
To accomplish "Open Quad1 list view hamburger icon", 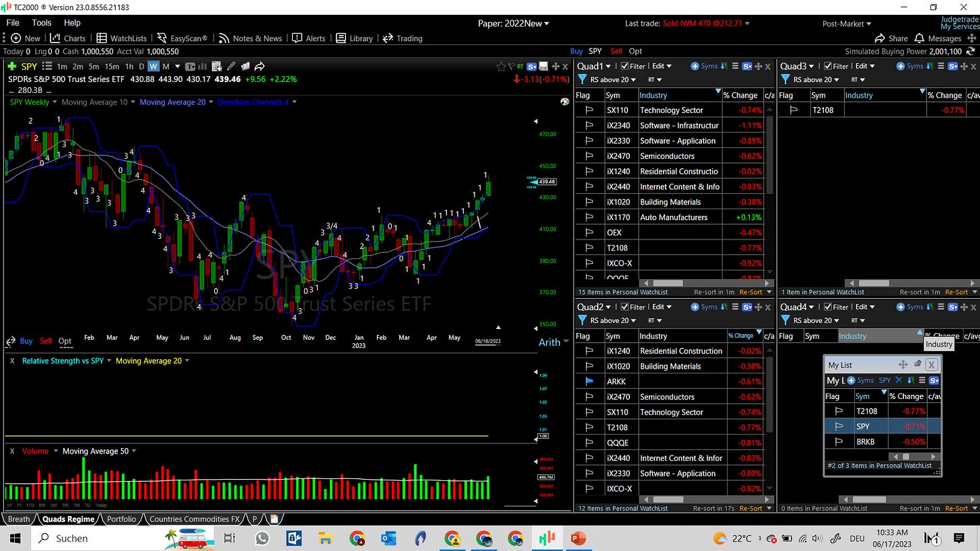I will tap(735, 66).
